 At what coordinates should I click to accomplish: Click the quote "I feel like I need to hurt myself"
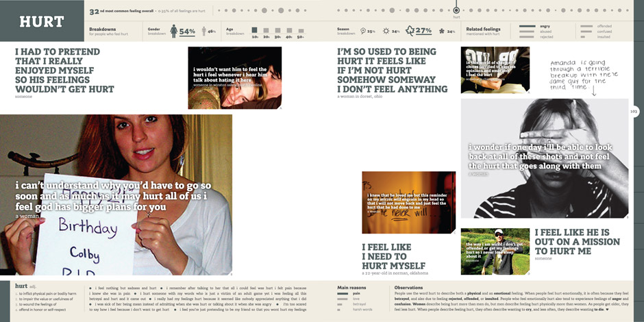393,256
